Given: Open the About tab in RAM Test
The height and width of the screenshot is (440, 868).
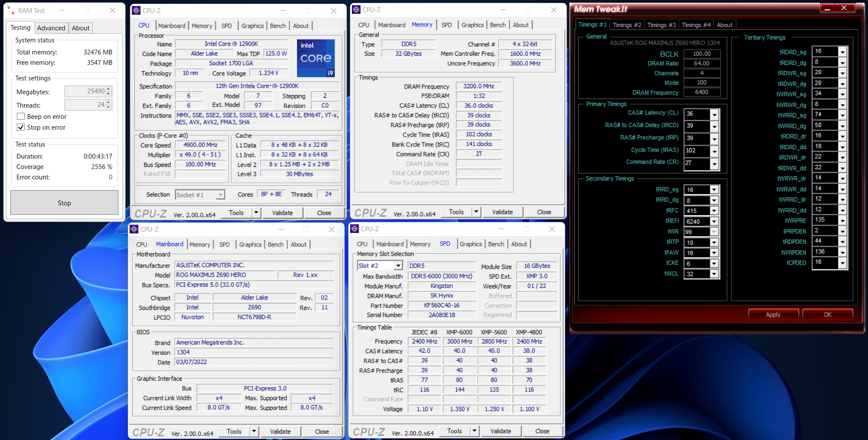Looking at the screenshot, I should (x=80, y=28).
